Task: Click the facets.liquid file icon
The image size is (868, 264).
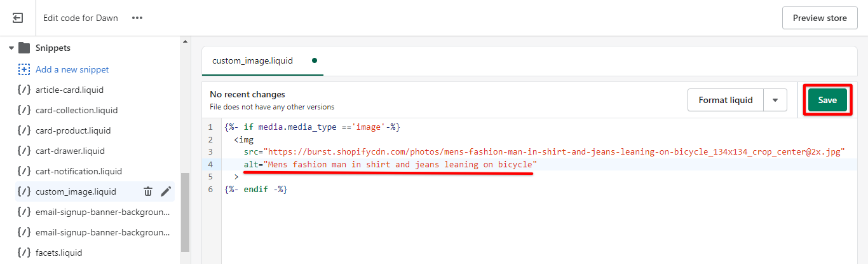Action: [24, 253]
